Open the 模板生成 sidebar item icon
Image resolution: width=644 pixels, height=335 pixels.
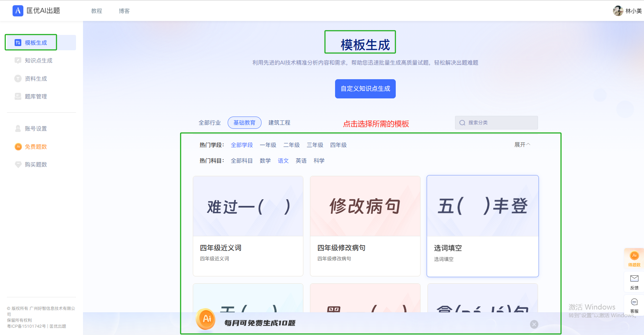point(18,43)
